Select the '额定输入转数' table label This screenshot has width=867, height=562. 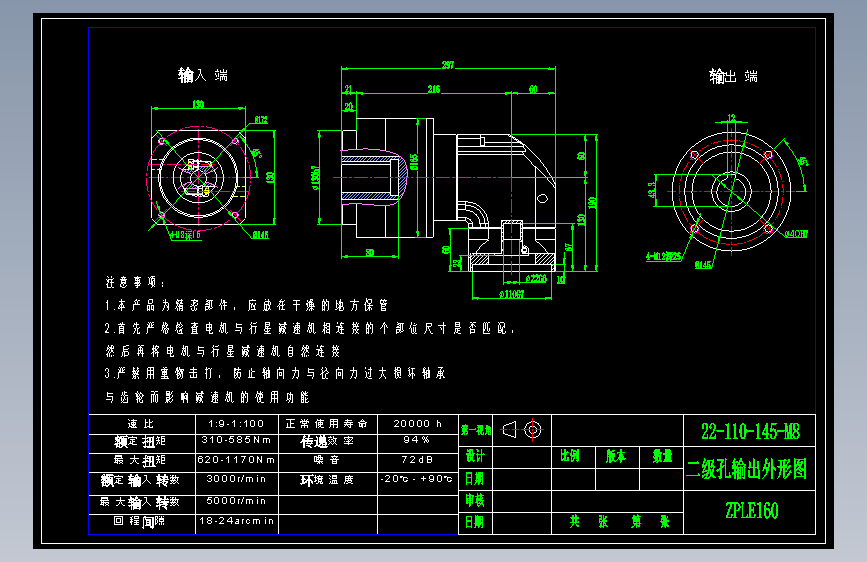pyautogui.click(x=140, y=480)
